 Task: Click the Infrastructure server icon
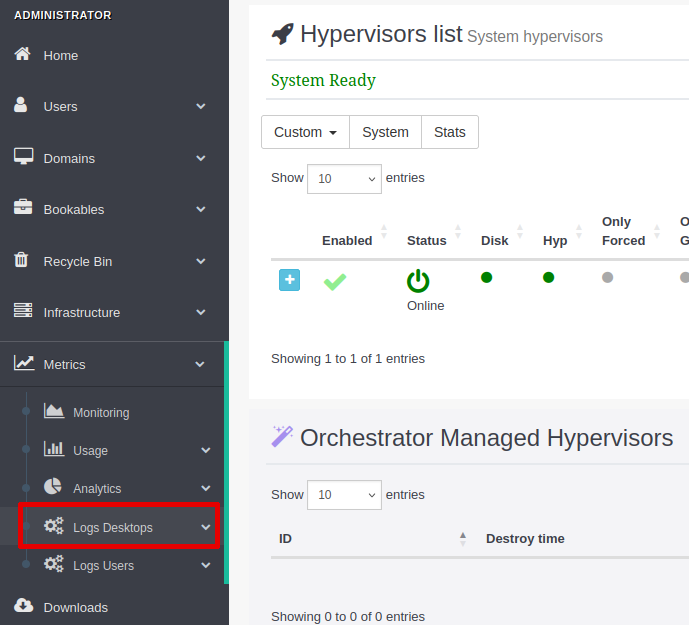point(23,312)
